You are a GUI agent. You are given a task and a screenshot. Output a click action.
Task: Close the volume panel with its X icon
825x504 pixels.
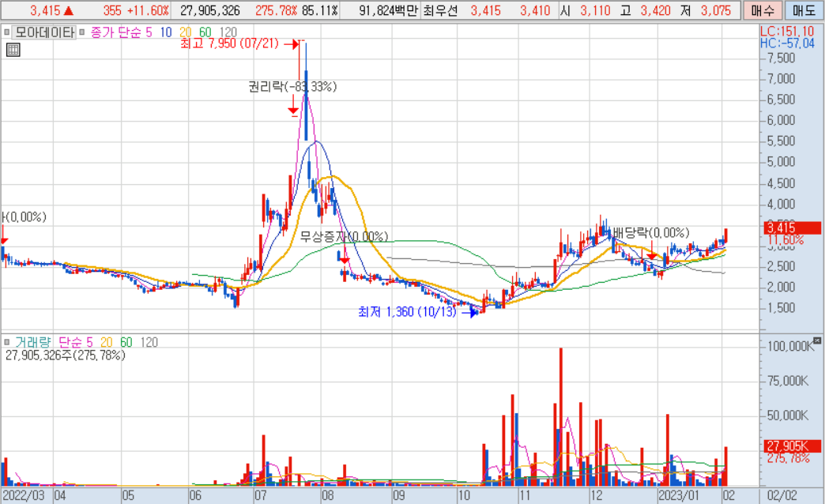pos(816,340)
